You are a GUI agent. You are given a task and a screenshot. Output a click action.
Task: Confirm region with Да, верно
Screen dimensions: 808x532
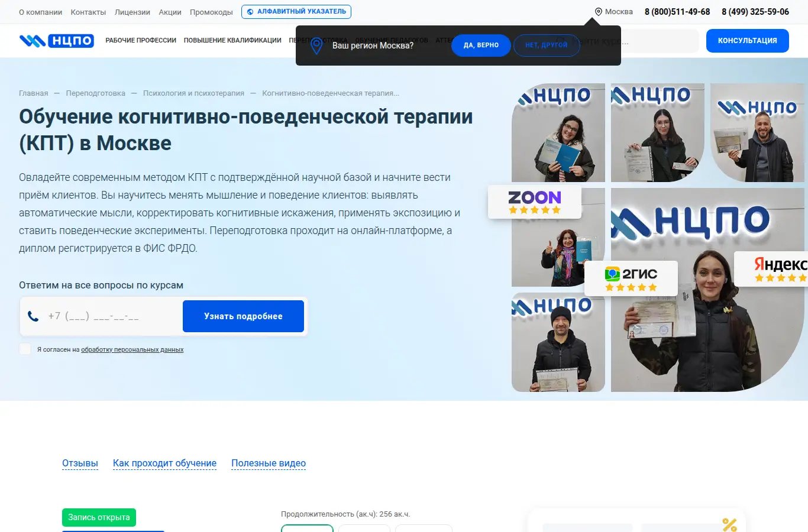click(x=481, y=46)
